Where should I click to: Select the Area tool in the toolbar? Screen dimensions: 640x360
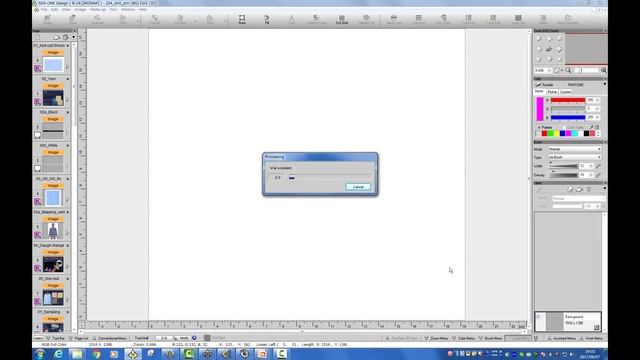coord(242,19)
